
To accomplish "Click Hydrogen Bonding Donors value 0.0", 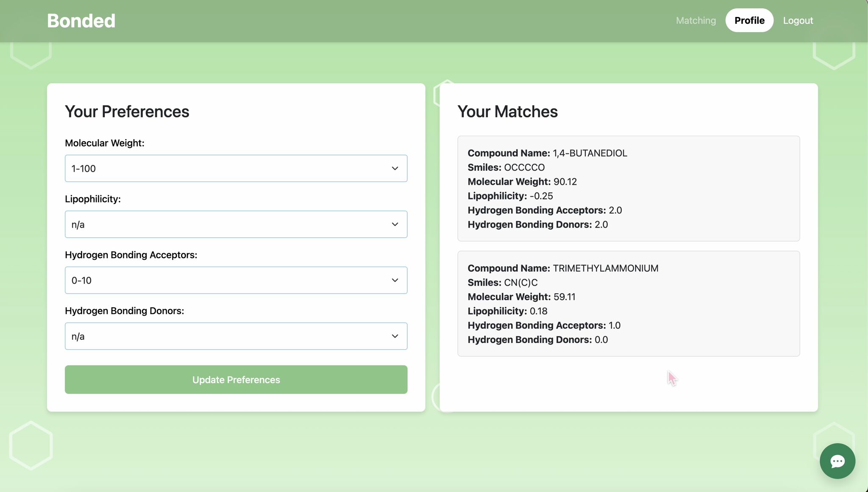I will (601, 340).
